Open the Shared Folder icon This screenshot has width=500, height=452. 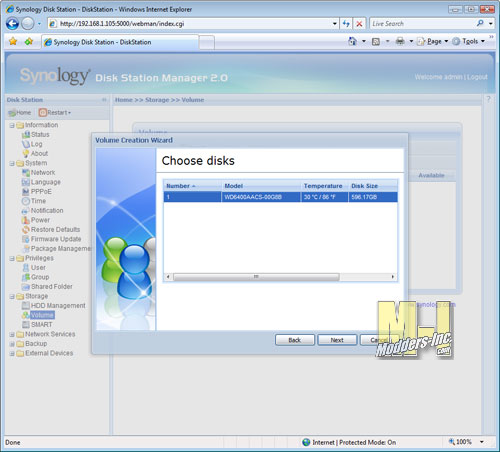[x=26, y=287]
